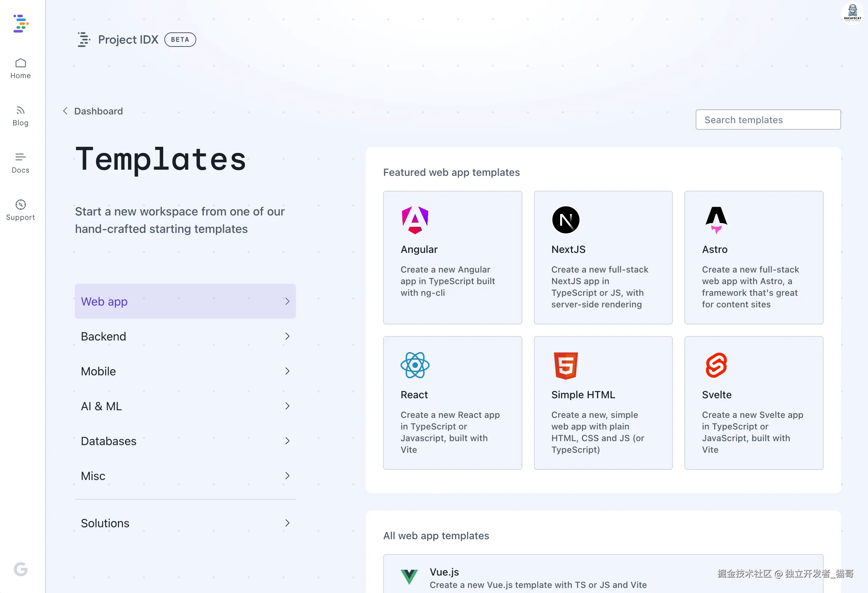Open the Blog feed icon
The height and width of the screenshot is (593, 868).
coord(21,110)
